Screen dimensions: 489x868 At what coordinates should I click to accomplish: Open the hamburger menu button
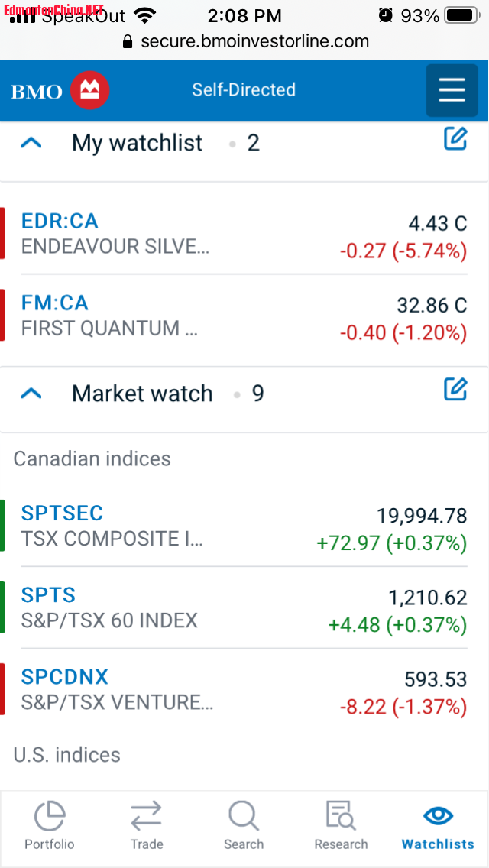coord(452,90)
